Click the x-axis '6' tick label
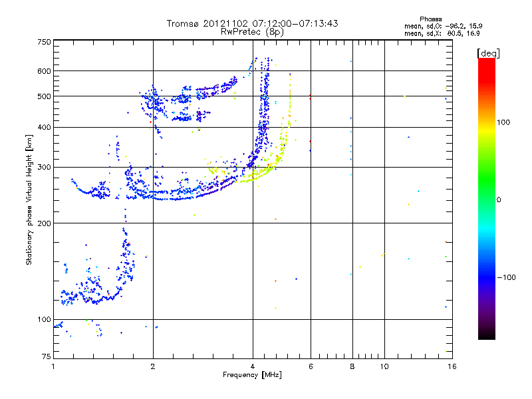This screenshot has width=532, height=399. click(311, 366)
